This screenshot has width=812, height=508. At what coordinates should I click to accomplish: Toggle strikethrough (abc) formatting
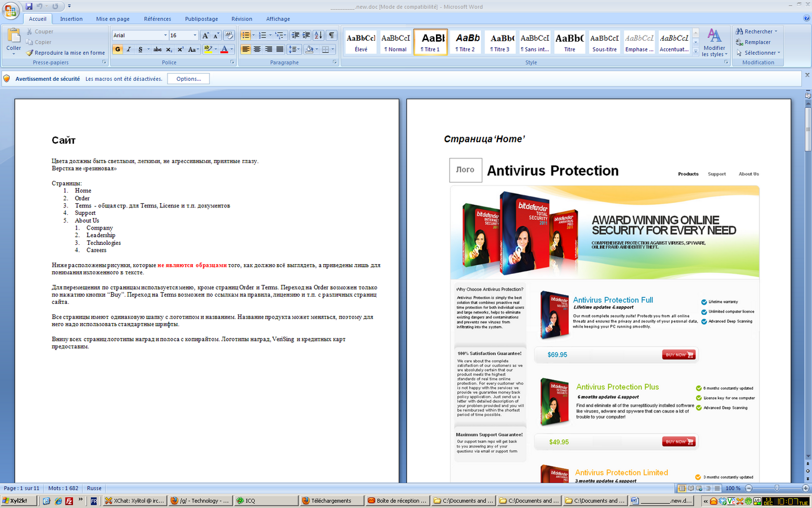tap(157, 49)
